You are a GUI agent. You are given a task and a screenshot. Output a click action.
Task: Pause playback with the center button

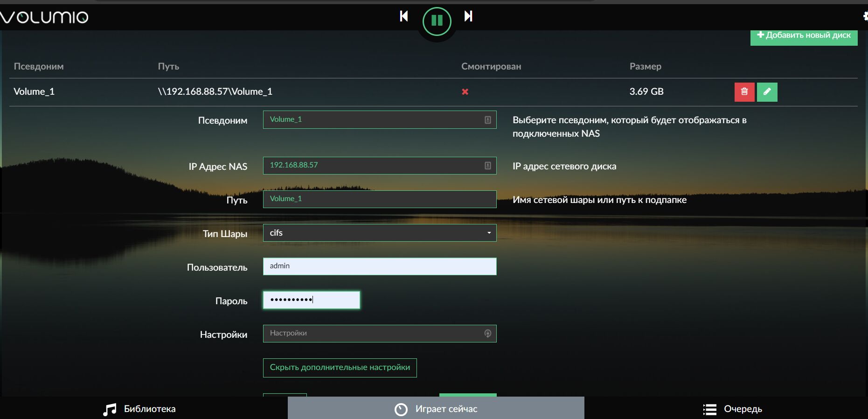(x=437, y=21)
